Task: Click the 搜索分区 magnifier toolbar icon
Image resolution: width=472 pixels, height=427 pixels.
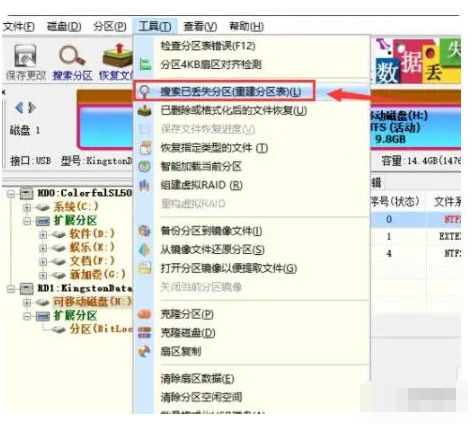Action: (72, 56)
